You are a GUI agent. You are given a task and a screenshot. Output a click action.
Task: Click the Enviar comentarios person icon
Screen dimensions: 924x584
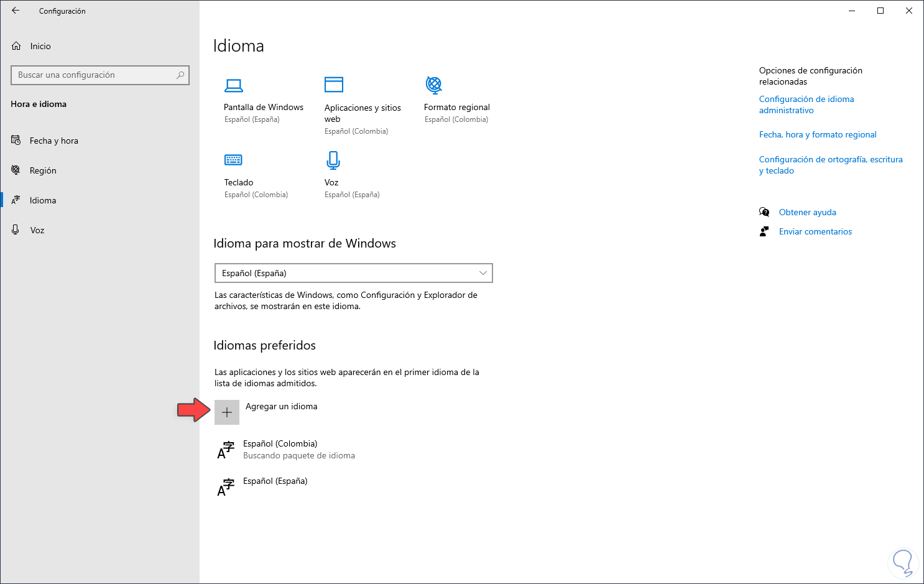764,231
